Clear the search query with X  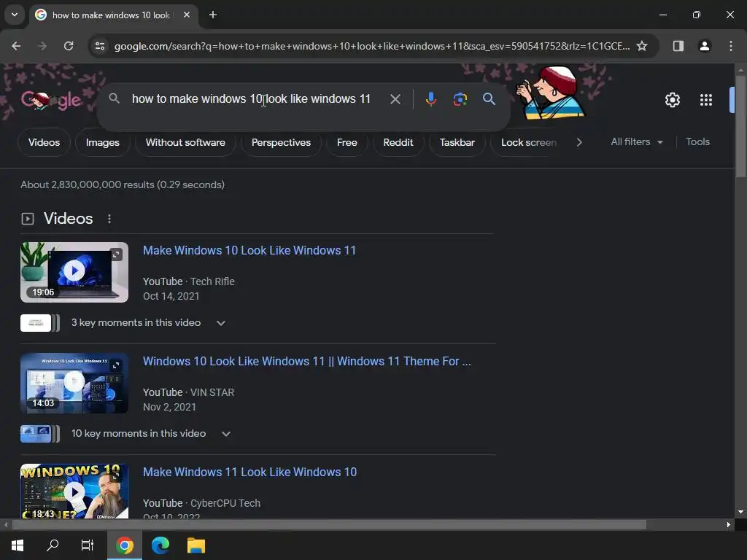(395, 99)
